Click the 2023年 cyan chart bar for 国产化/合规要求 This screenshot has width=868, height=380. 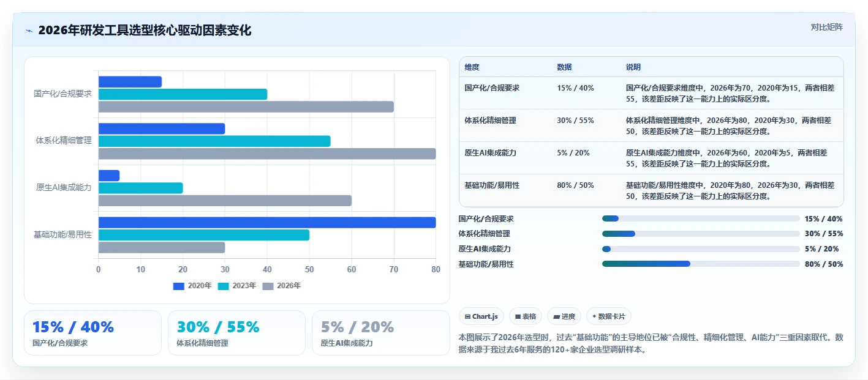[x=183, y=94]
